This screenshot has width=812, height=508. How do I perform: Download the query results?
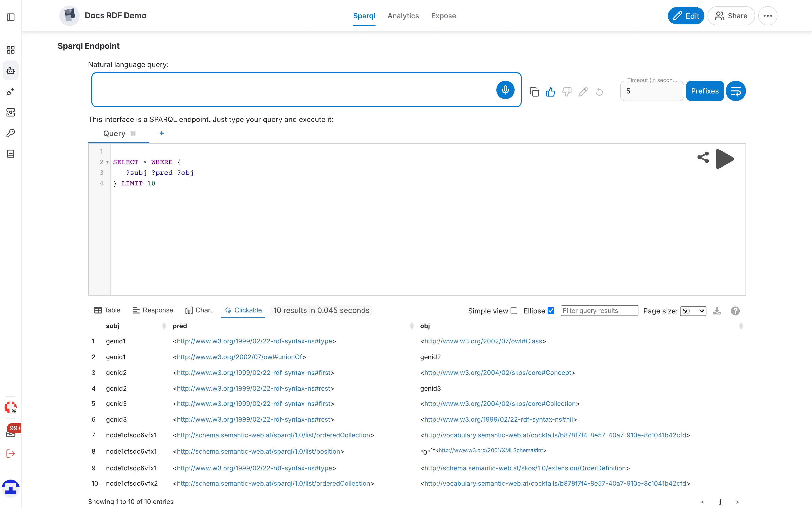tap(717, 311)
